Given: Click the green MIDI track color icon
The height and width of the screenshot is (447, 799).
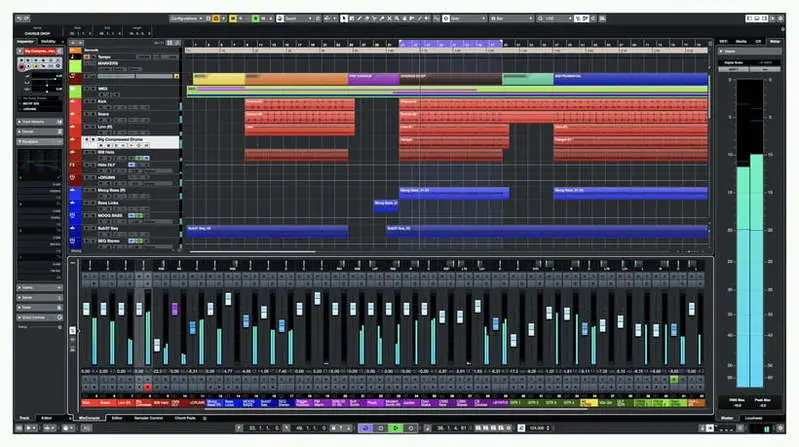Looking at the screenshot, I should [x=73, y=90].
